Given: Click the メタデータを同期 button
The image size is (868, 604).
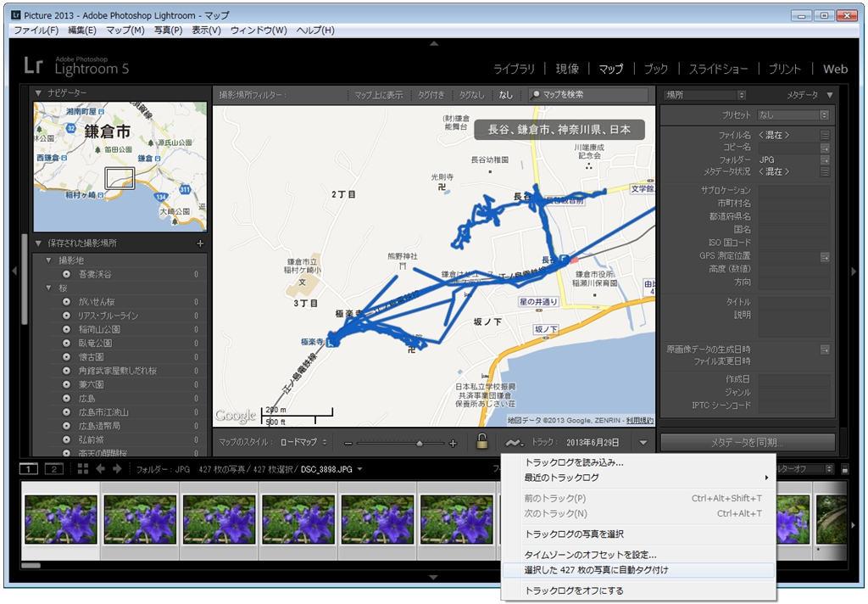Looking at the screenshot, I should [x=747, y=443].
